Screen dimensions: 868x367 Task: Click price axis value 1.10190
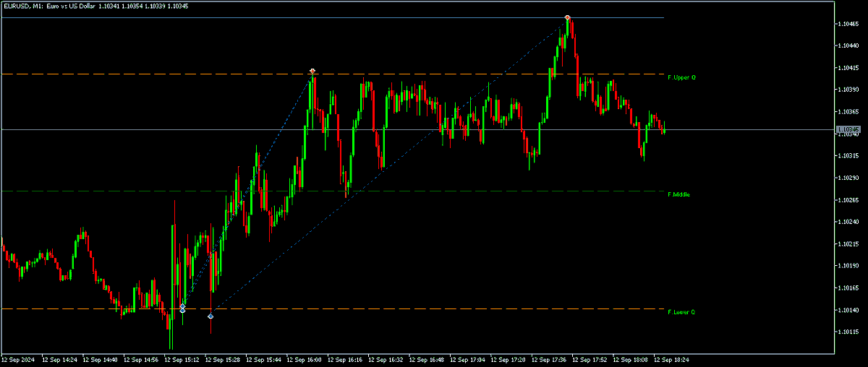click(x=848, y=266)
